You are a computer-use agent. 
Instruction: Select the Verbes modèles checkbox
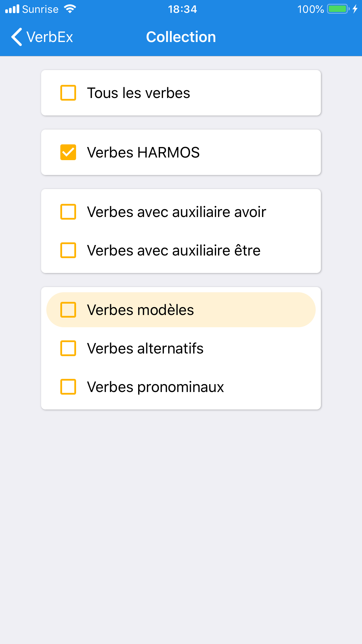pyautogui.click(x=68, y=310)
